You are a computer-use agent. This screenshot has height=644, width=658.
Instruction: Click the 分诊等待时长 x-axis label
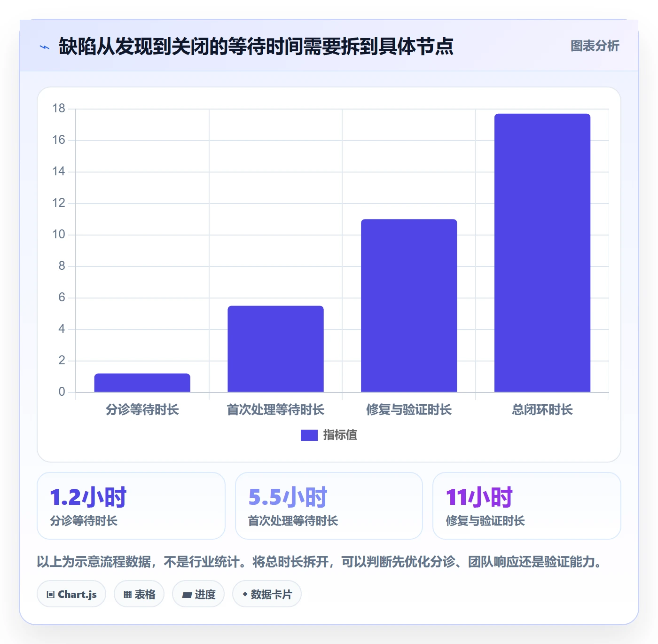[x=142, y=410]
